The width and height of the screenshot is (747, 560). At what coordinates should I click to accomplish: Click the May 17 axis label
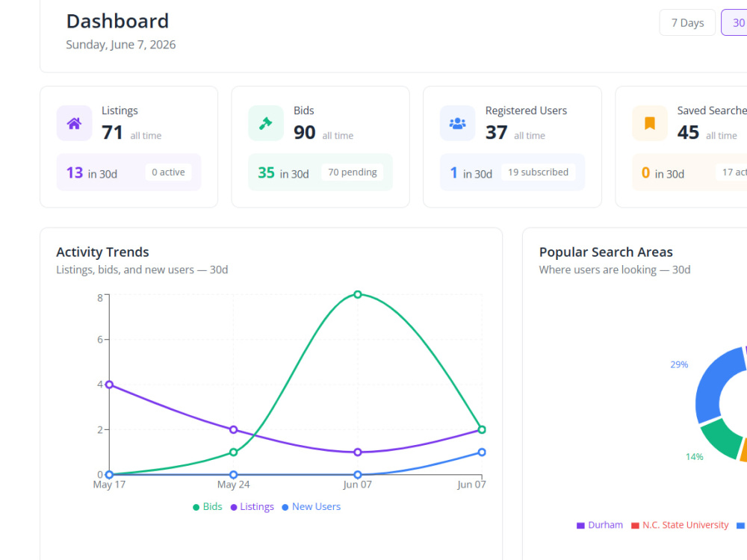(x=109, y=485)
